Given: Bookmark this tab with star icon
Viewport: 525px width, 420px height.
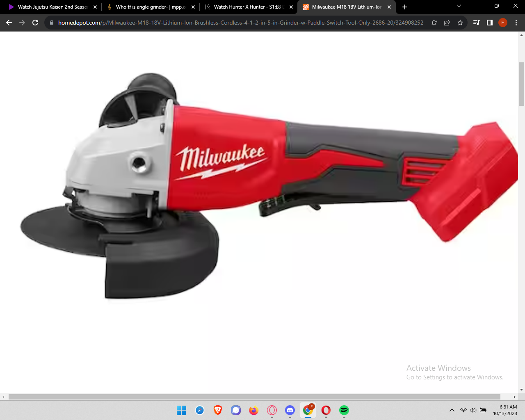Looking at the screenshot, I should [460, 23].
